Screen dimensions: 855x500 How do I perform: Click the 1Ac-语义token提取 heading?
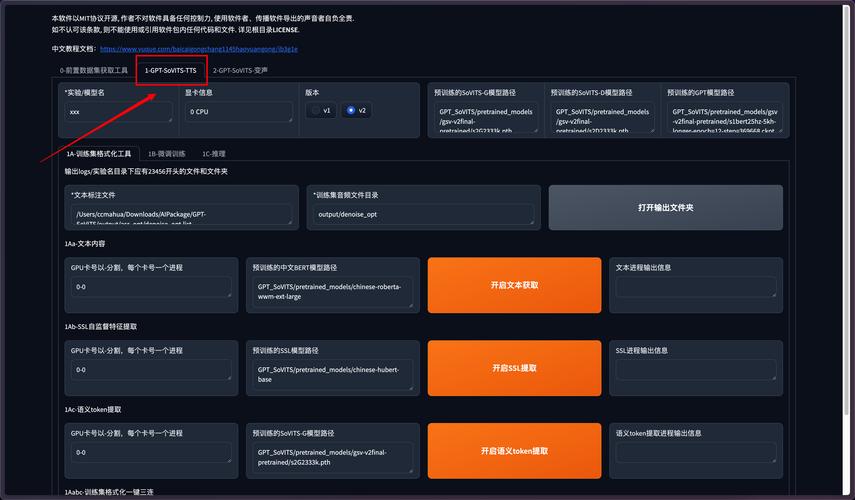click(x=93, y=409)
